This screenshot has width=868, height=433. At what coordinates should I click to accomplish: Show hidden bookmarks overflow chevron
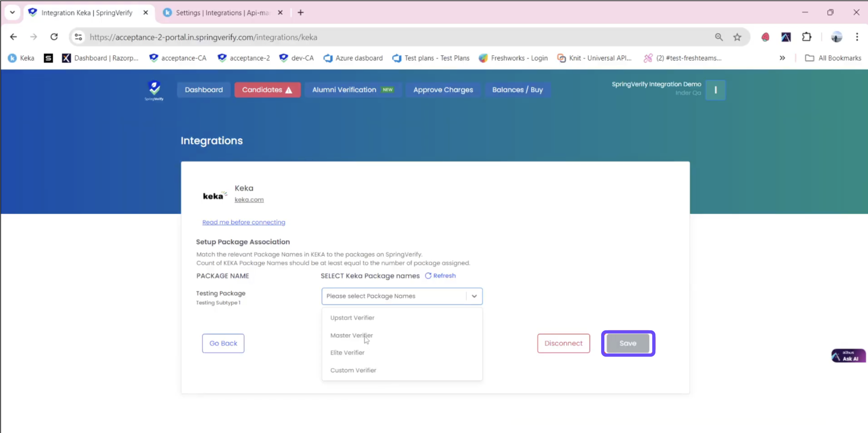(782, 58)
